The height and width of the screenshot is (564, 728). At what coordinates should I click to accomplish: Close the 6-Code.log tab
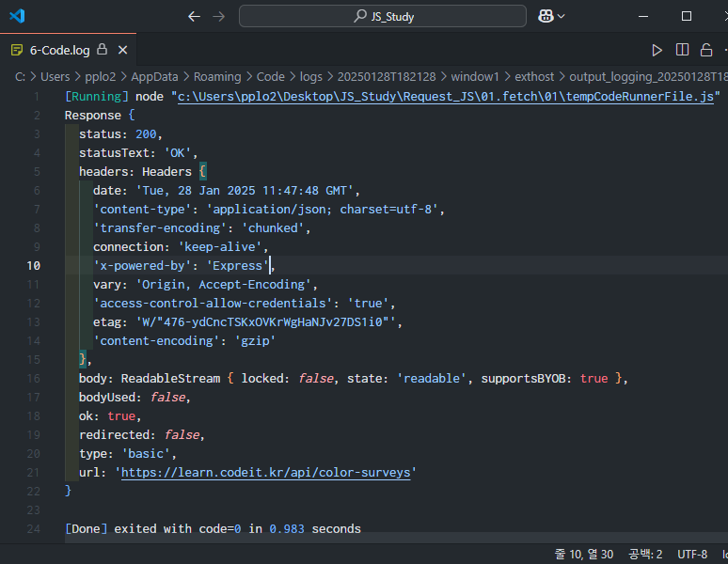pos(122,50)
